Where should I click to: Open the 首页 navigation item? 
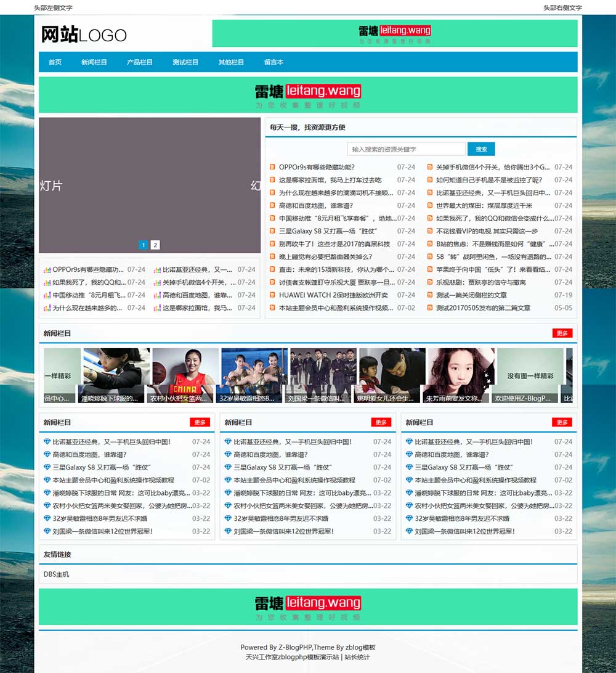point(55,62)
